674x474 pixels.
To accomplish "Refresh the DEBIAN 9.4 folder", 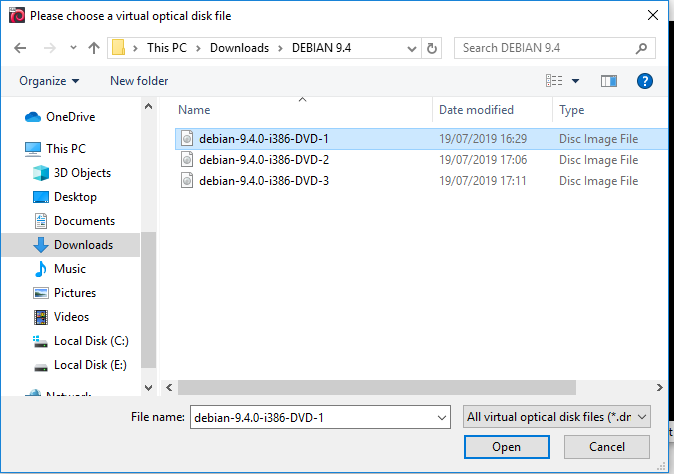I will [432, 48].
